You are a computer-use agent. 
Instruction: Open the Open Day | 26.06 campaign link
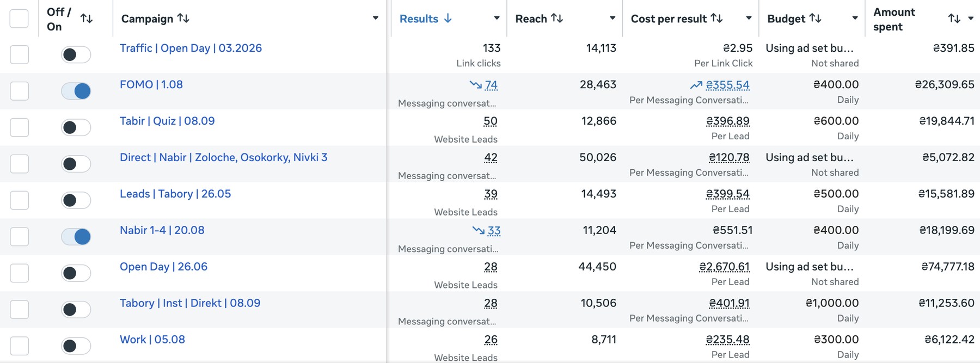163,267
